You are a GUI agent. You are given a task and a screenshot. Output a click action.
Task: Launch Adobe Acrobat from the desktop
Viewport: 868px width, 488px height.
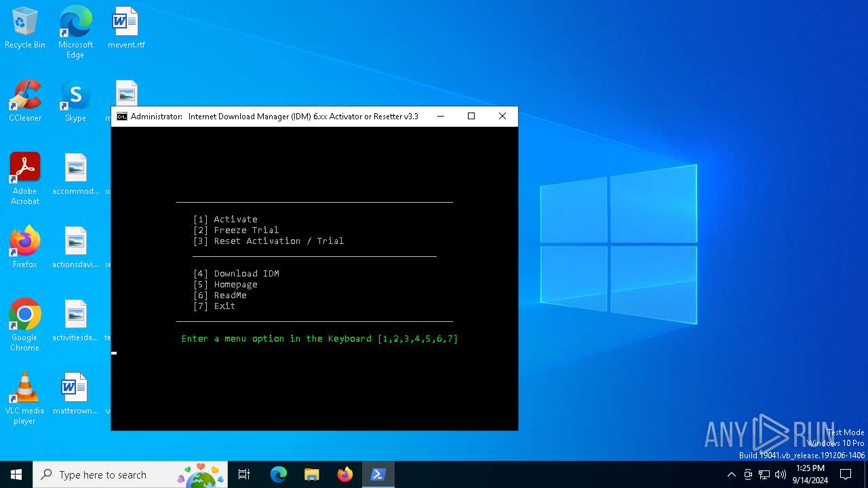[x=25, y=179]
